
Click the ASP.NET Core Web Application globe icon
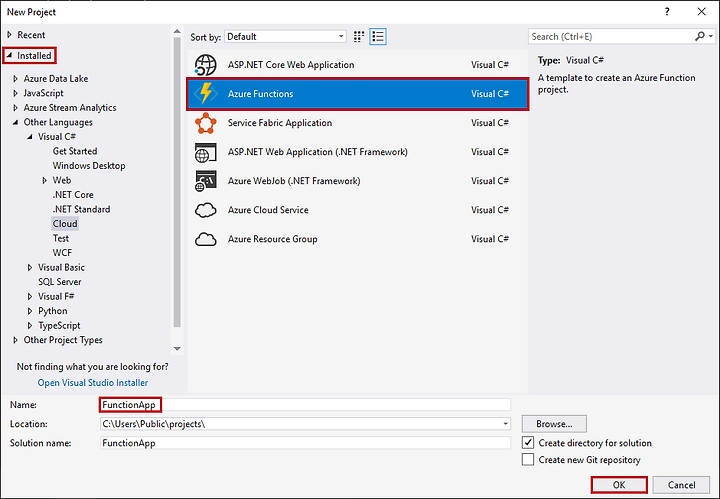(x=205, y=65)
